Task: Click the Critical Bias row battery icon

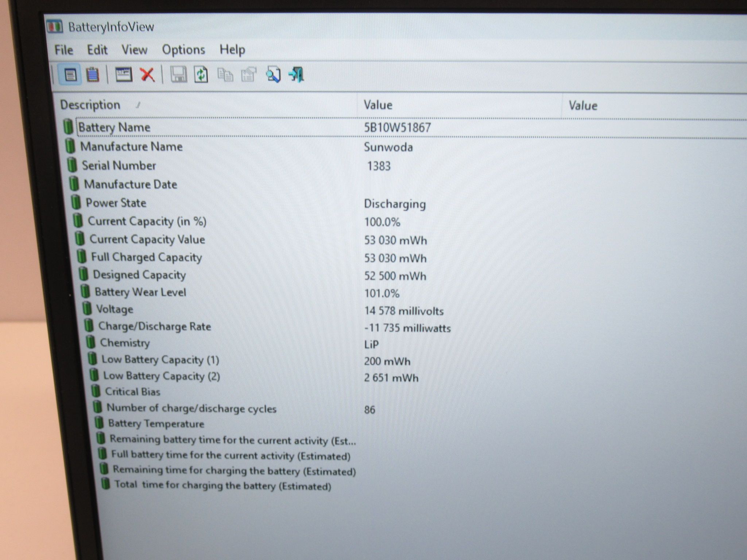Action: tap(96, 391)
